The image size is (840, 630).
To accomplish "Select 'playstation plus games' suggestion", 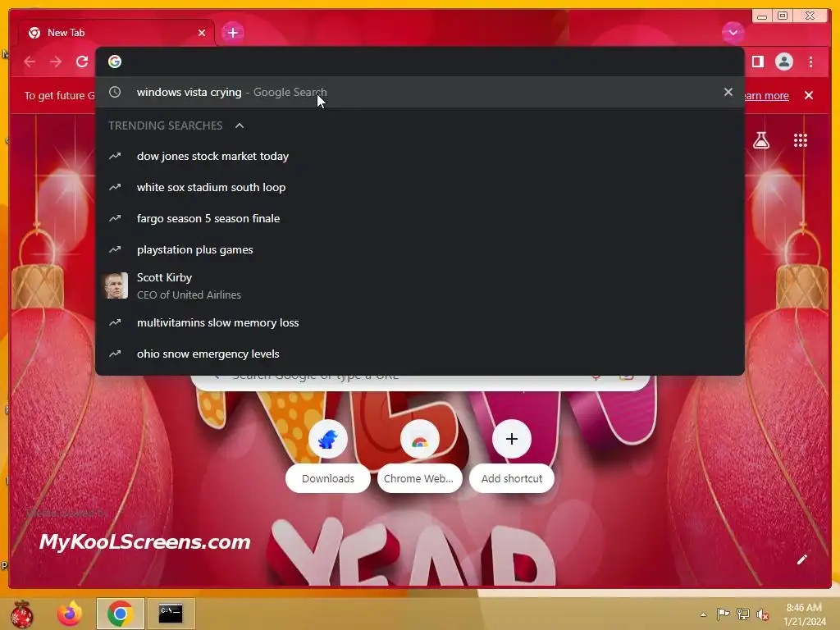I will tap(419, 249).
